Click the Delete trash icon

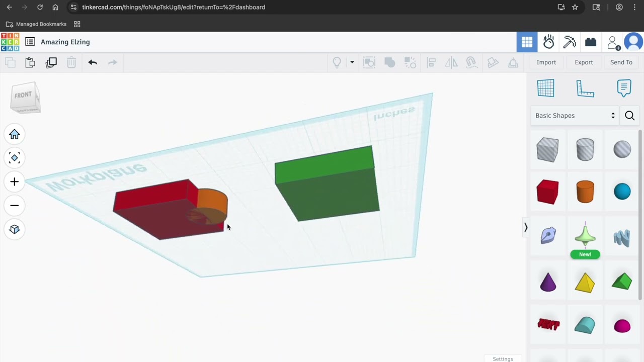(71, 62)
